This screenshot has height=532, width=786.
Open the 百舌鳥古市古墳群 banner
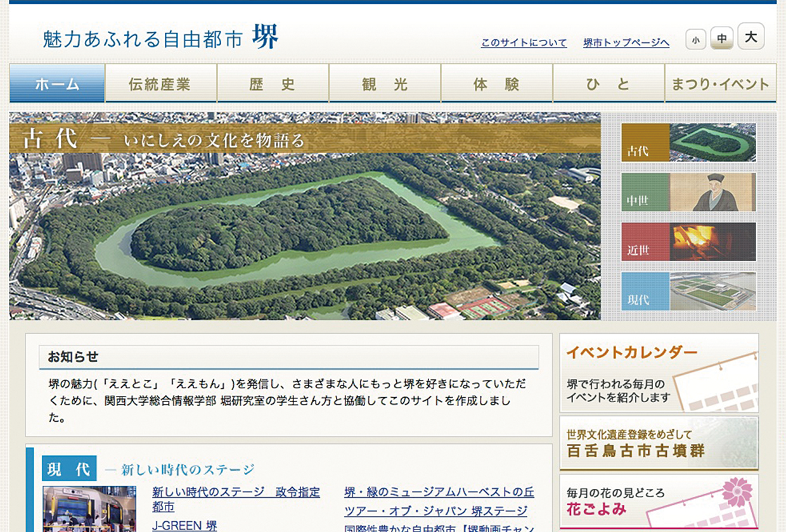click(659, 443)
